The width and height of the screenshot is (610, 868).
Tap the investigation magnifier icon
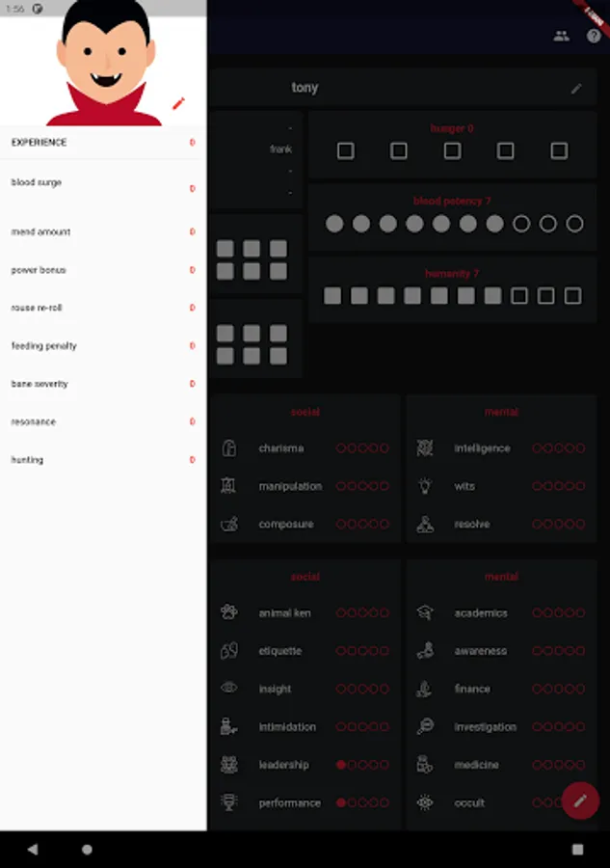[x=425, y=726]
